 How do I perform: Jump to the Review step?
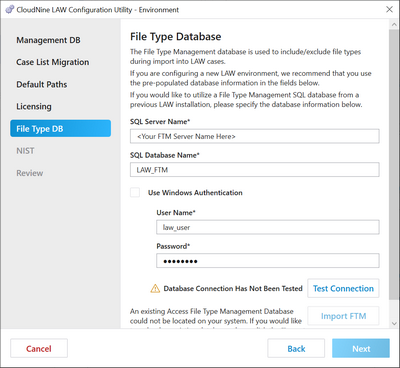pos(30,173)
